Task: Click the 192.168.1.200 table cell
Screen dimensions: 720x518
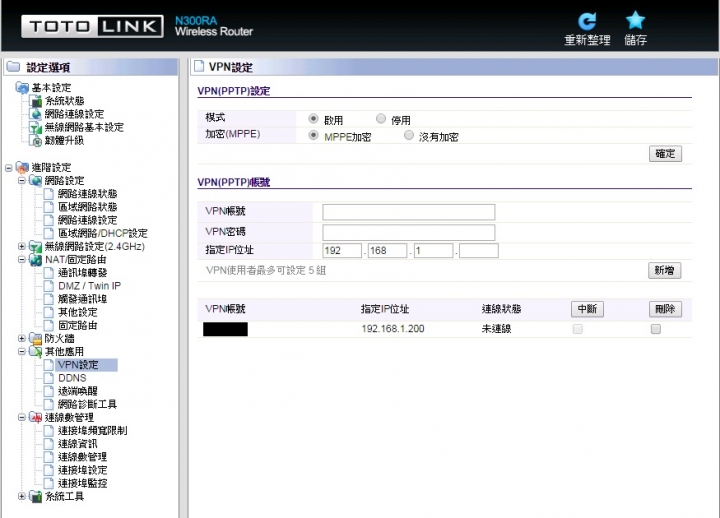Action: pyautogui.click(x=393, y=329)
